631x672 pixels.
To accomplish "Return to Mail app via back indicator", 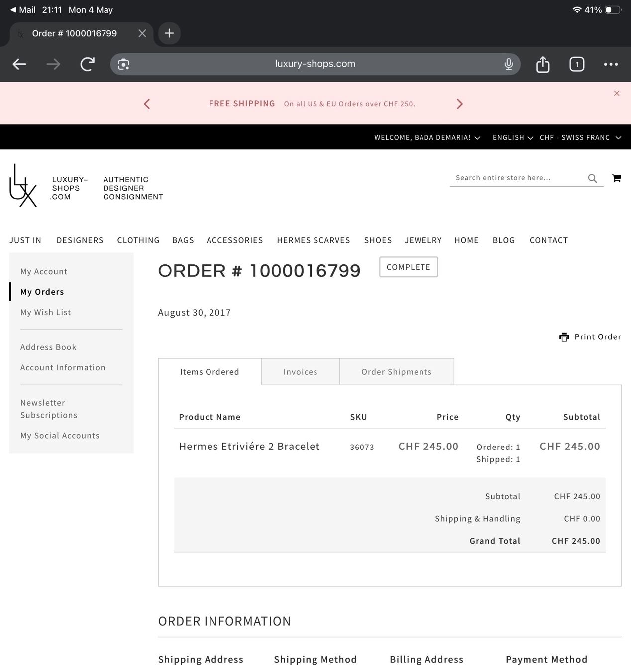I will [23, 10].
